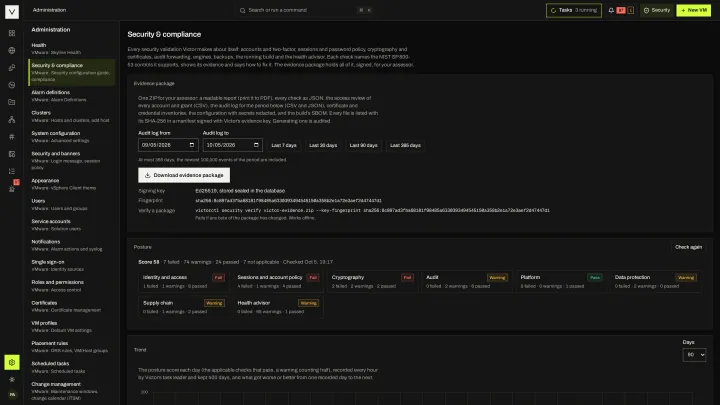
Task: Open System configuration in Administration menu
Action: 71,137
